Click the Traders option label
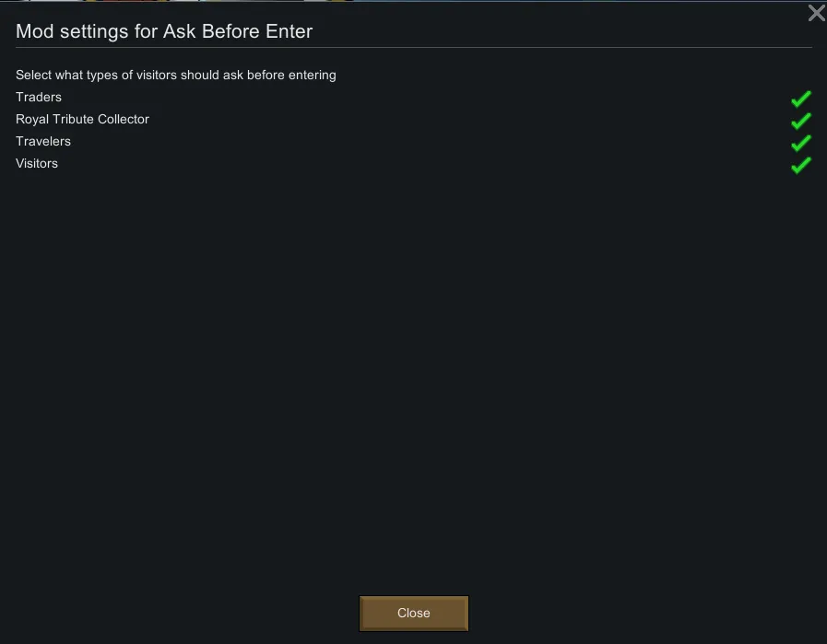 (39, 97)
